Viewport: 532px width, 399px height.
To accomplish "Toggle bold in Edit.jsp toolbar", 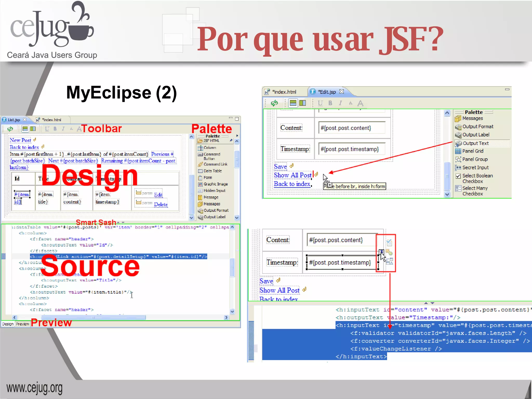I will (x=330, y=103).
